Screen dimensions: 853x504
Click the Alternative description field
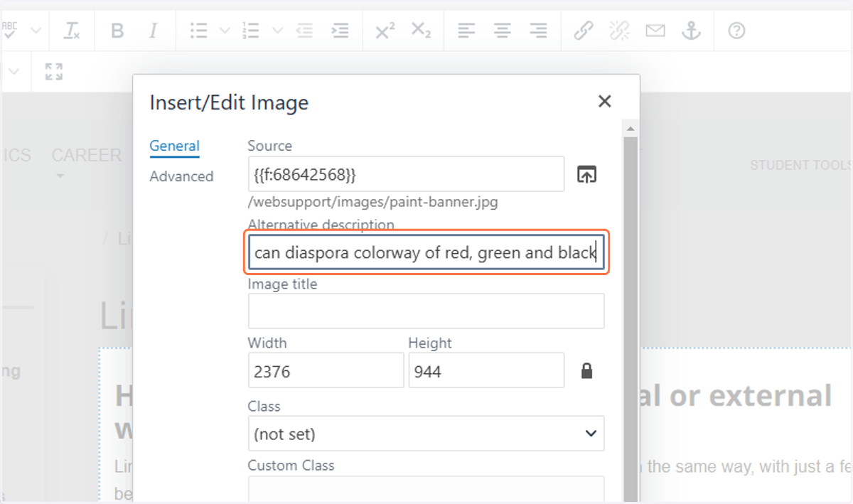point(426,252)
